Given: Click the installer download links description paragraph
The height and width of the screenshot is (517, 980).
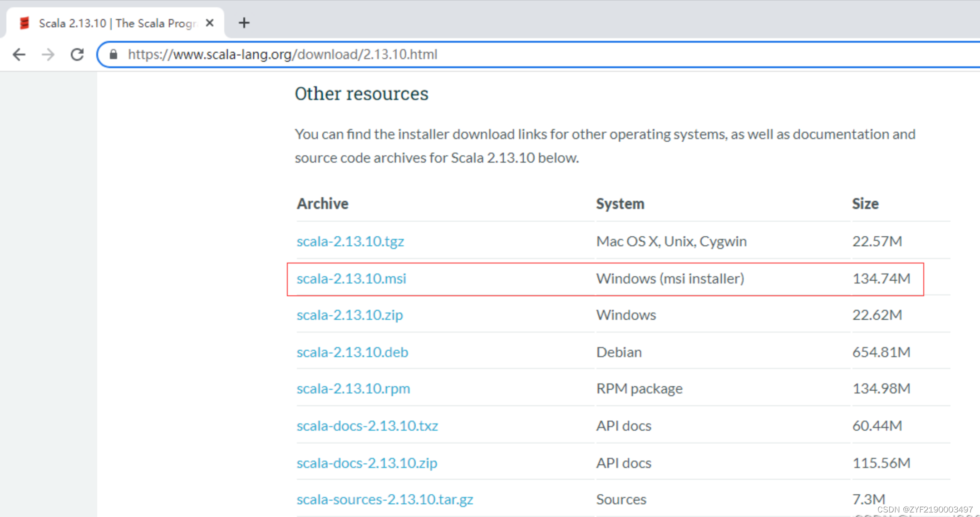Looking at the screenshot, I should (x=605, y=146).
